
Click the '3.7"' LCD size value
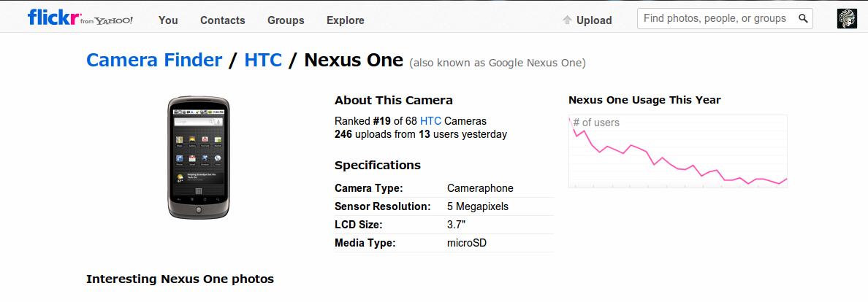click(457, 225)
